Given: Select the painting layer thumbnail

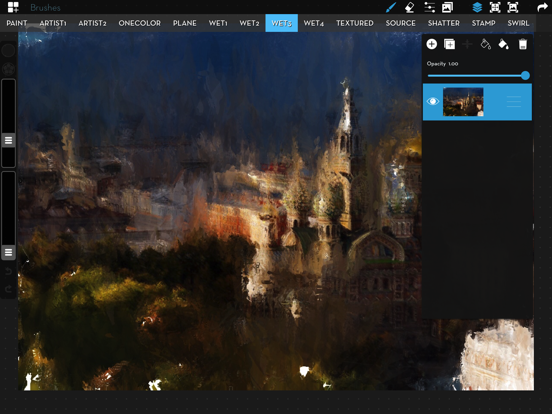Looking at the screenshot, I should coord(463,102).
